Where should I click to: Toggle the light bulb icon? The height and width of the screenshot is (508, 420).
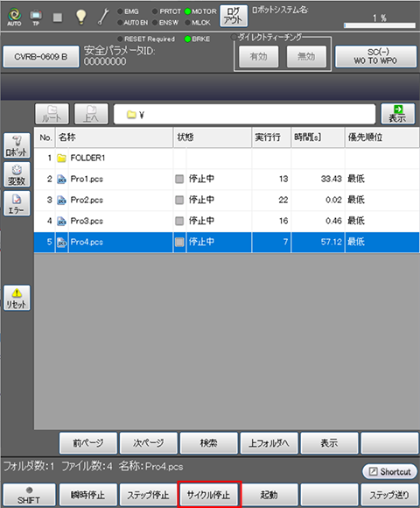point(80,17)
